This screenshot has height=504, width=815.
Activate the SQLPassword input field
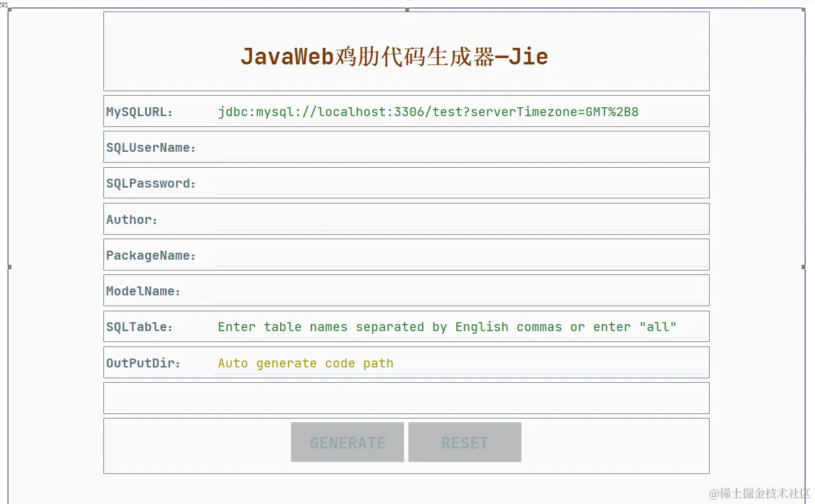point(461,183)
